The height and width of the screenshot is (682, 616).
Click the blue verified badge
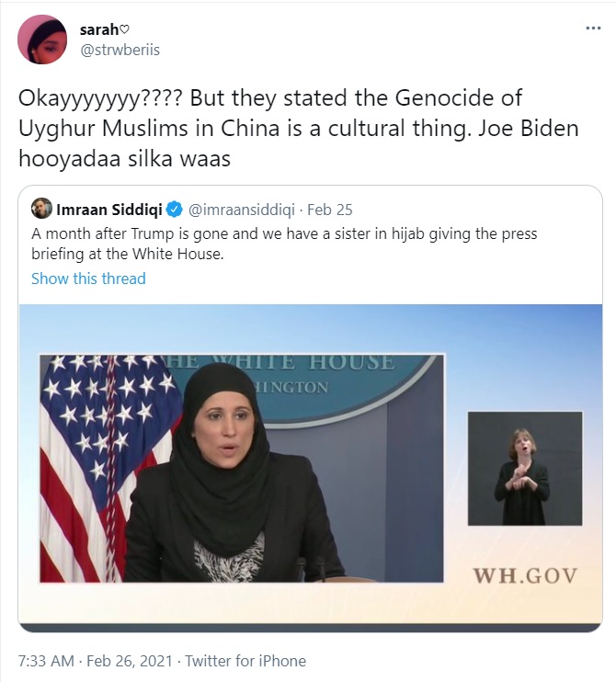coord(175,210)
